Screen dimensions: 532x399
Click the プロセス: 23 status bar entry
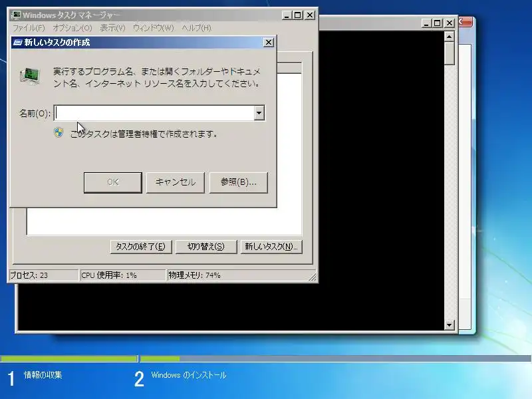tap(43, 275)
